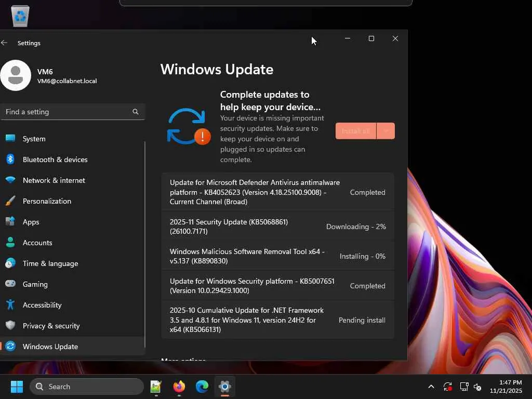The height and width of the screenshot is (399, 532).
Task: Click the paintbrush icon for Personalization
Action: [10, 201]
